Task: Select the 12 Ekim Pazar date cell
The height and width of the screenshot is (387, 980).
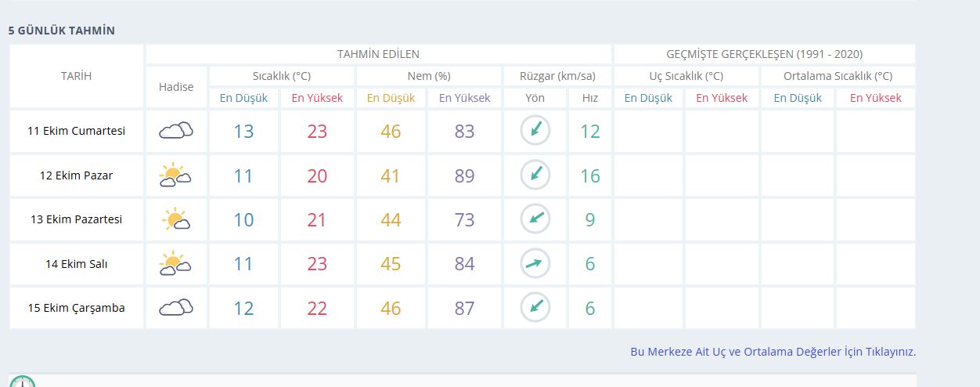Action: click(x=76, y=175)
